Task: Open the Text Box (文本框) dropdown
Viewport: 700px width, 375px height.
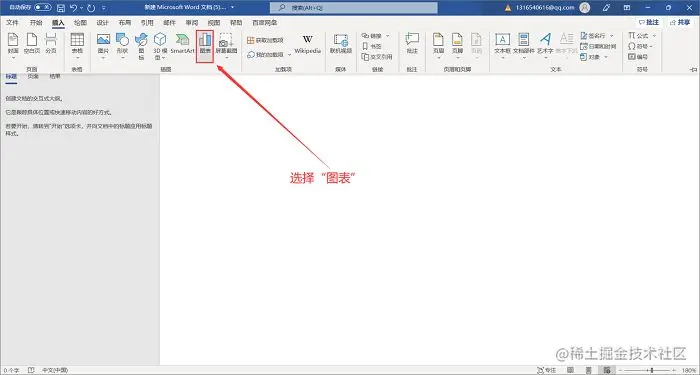Action: tap(502, 46)
